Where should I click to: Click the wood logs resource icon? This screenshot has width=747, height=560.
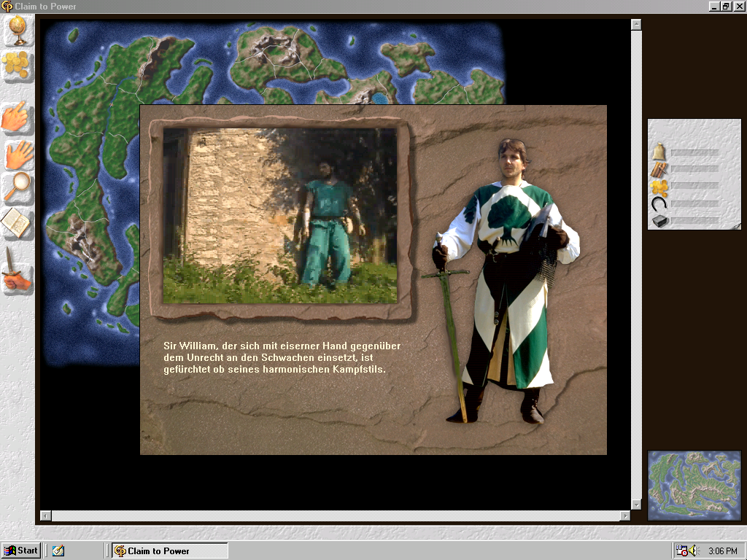click(659, 169)
